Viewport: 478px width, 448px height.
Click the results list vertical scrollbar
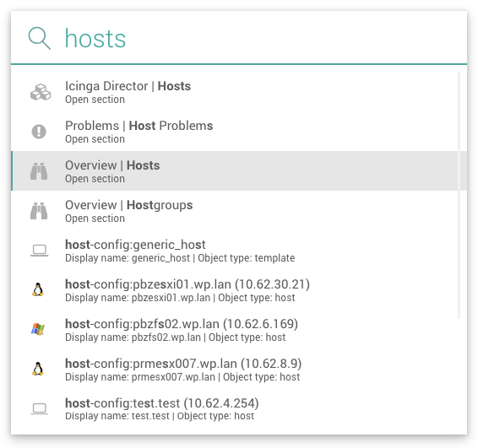459,196
